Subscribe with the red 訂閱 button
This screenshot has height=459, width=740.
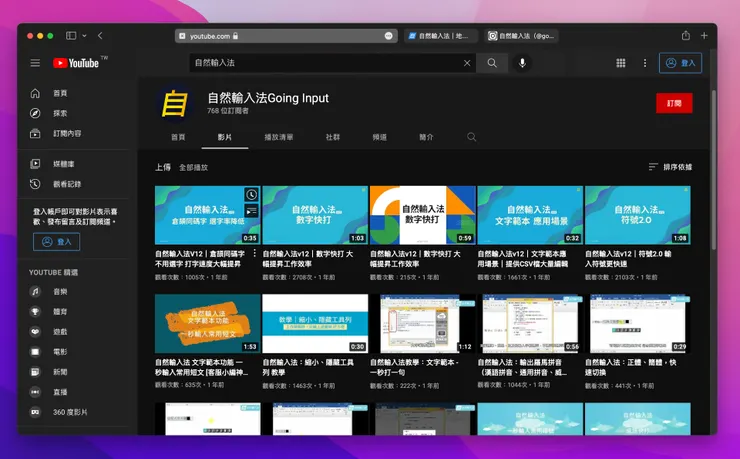click(x=674, y=103)
